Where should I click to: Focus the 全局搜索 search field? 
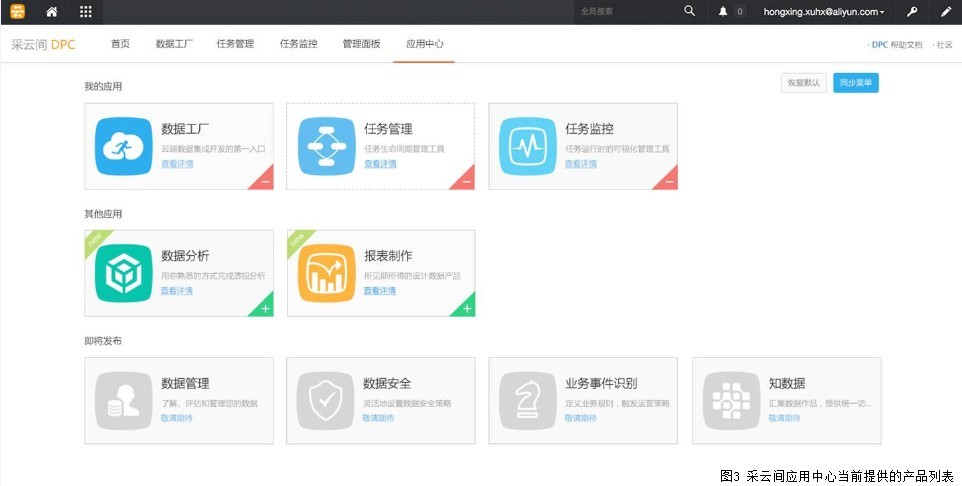point(626,12)
